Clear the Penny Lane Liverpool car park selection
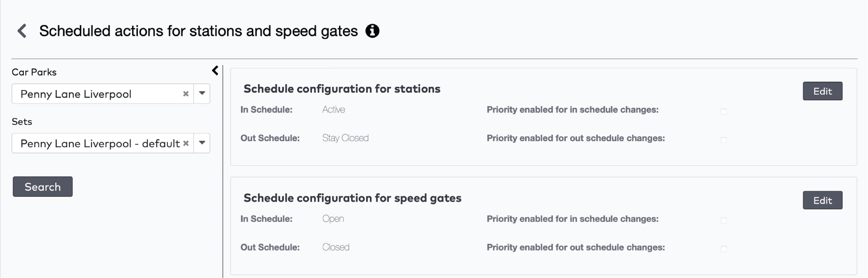The width and height of the screenshot is (868, 278). coord(186,94)
